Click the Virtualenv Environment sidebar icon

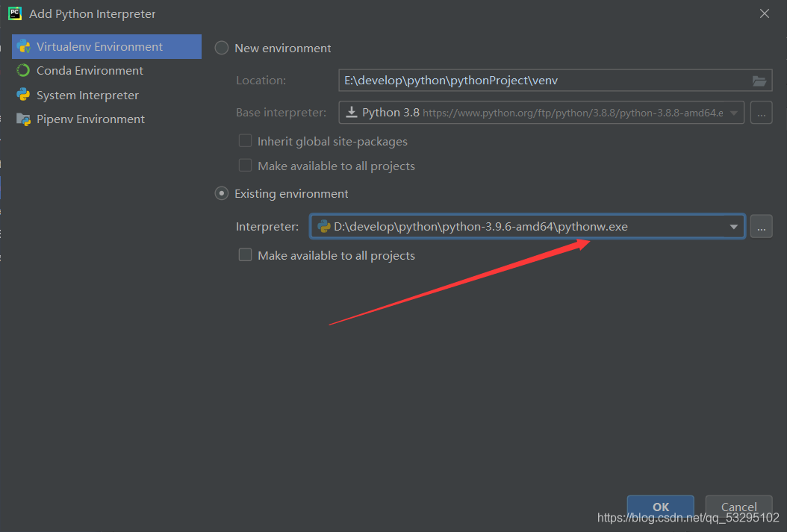pyautogui.click(x=24, y=46)
